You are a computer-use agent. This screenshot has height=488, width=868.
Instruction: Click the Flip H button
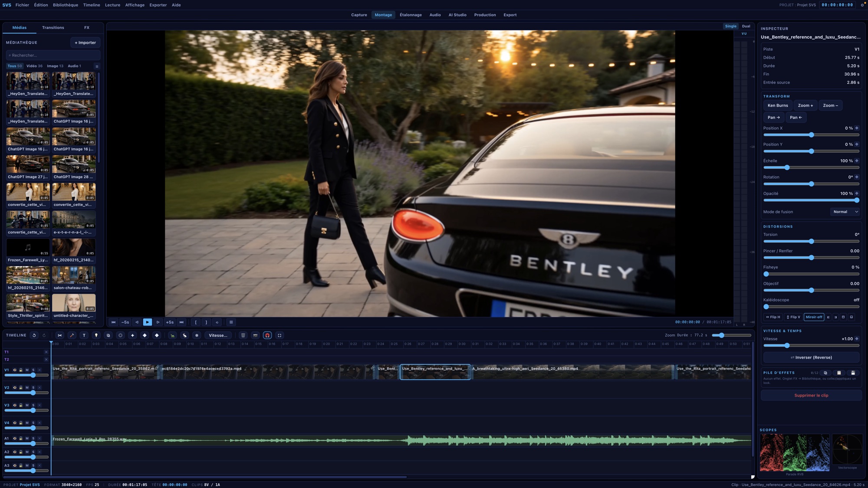[x=773, y=317]
